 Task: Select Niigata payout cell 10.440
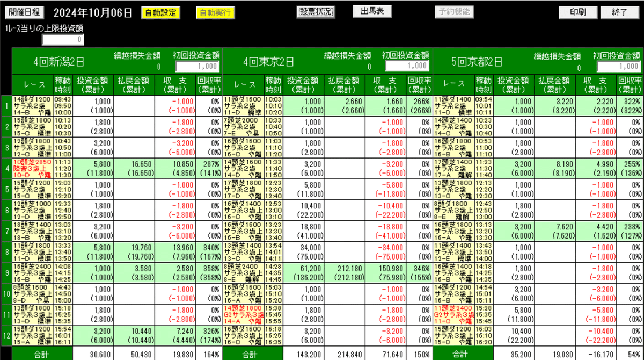point(134,335)
